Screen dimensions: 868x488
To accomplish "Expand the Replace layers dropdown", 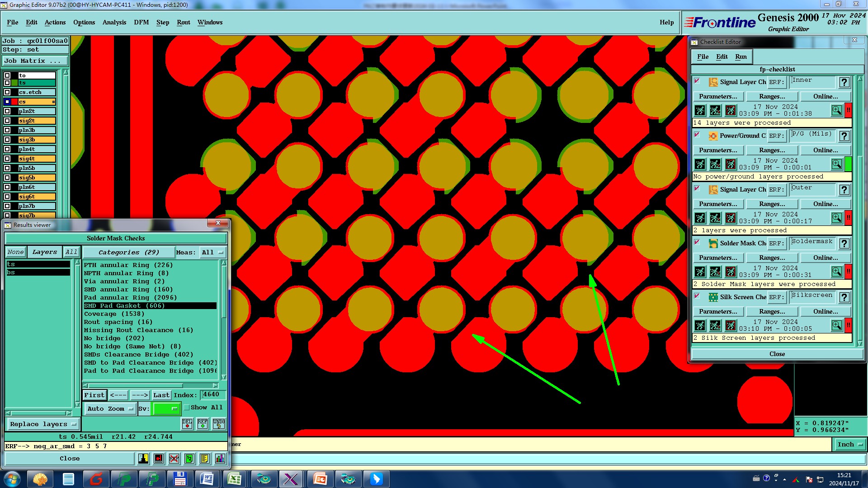I will [x=43, y=424].
